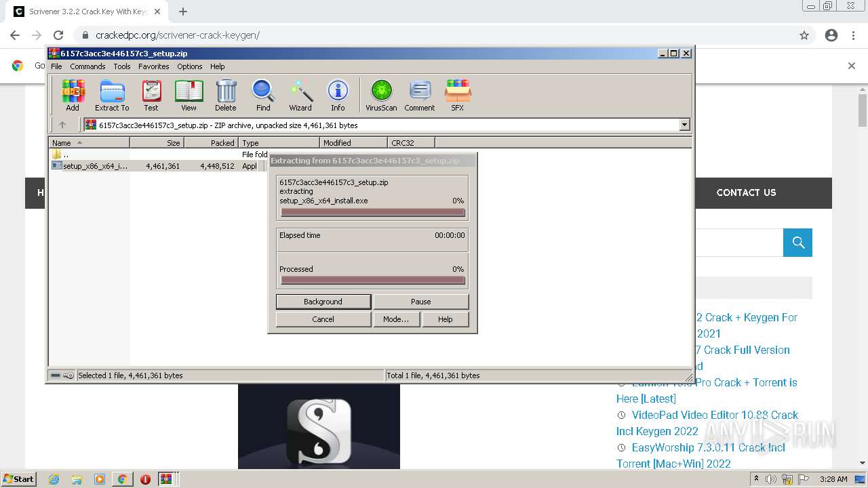Viewport: 868px width, 488px height.
Task: Sort by the CRC32 column header
Action: [x=411, y=142]
